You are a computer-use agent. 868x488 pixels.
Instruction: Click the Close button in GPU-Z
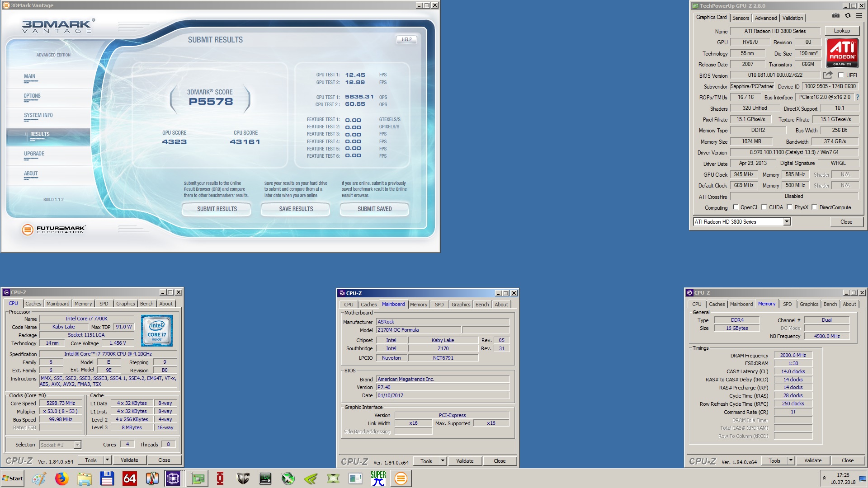click(x=846, y=222)
